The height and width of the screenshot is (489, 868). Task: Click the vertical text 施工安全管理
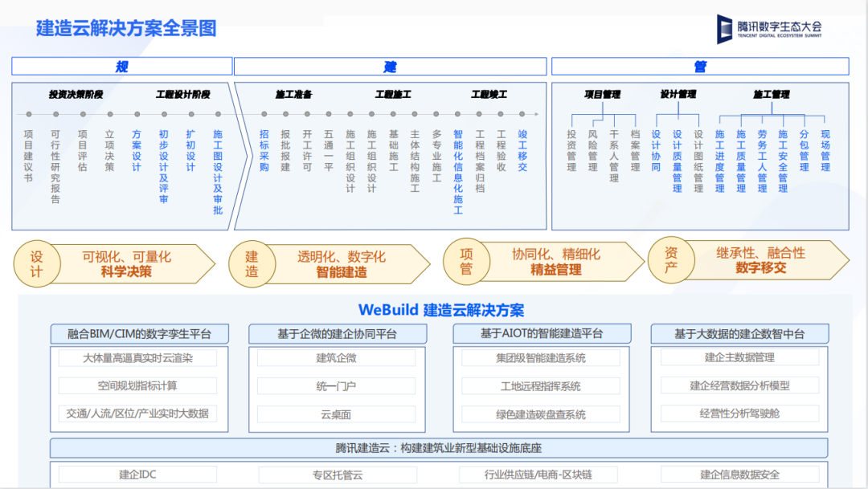pyautogui.click(x=783, y=161)
